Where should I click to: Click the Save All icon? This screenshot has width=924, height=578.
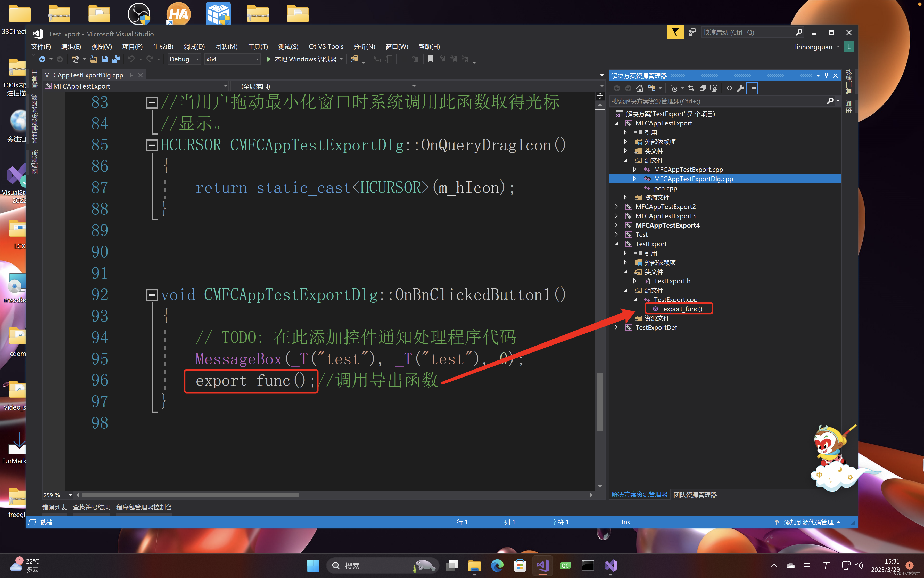(116, 59)
